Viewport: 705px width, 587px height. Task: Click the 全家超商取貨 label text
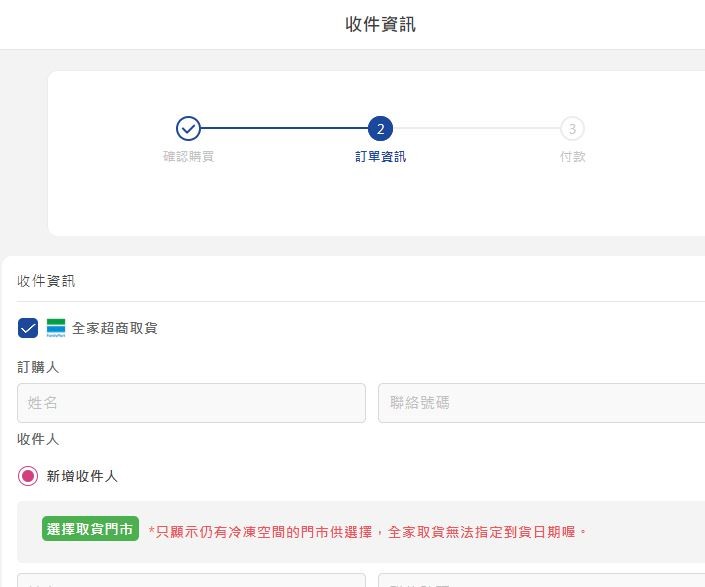click(115, 328)
